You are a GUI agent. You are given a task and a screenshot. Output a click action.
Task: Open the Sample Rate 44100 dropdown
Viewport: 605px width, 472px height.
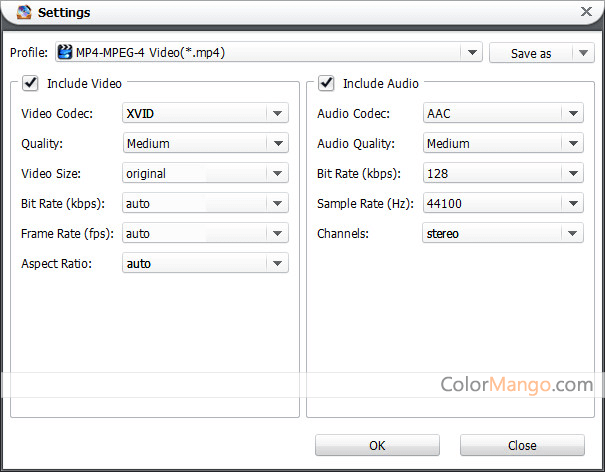pyautogui.click(x=503, y=203)
